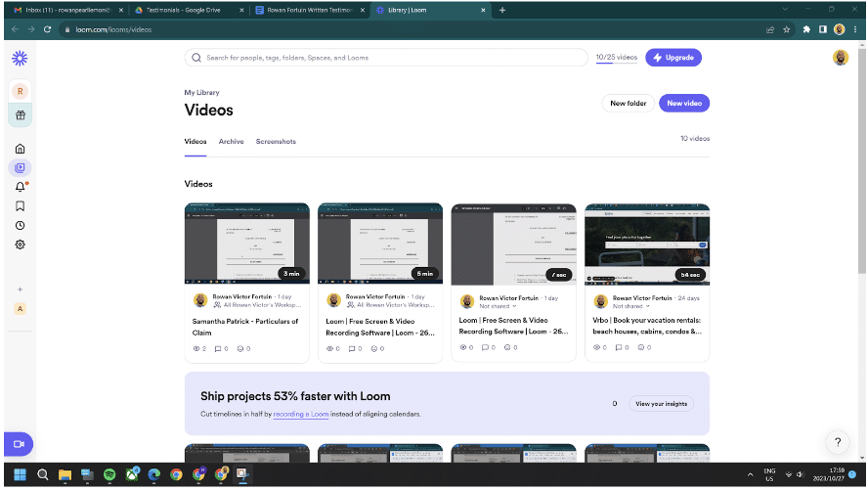This screenshot has width=868, height=491.
Task: Open the Loom logo home icon
Action: click(20, 58)
